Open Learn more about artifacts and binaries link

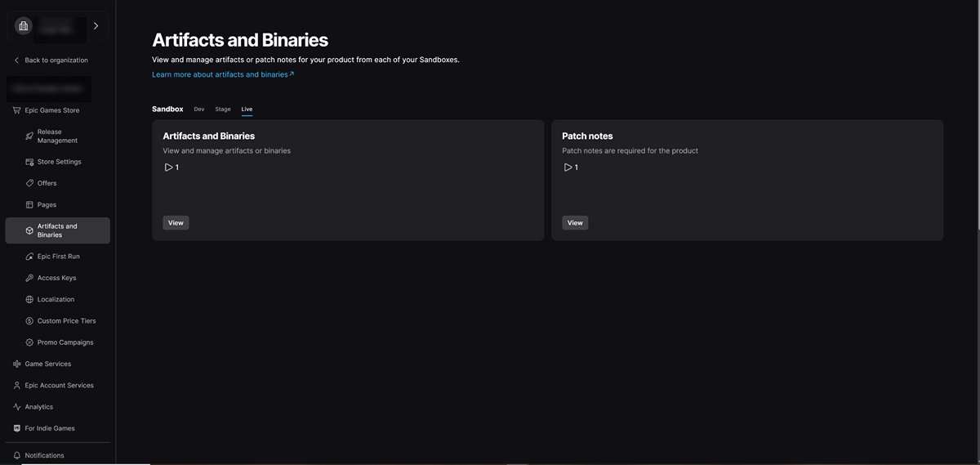[222, 74]
